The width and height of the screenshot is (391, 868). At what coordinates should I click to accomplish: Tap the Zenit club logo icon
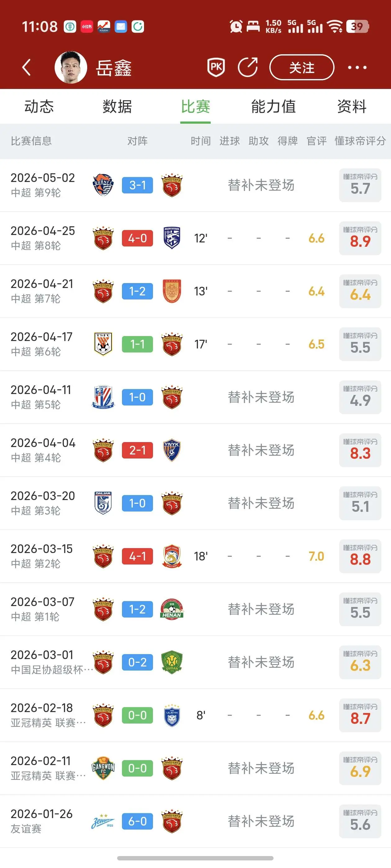pyautogui.click(x=103, y=821)
